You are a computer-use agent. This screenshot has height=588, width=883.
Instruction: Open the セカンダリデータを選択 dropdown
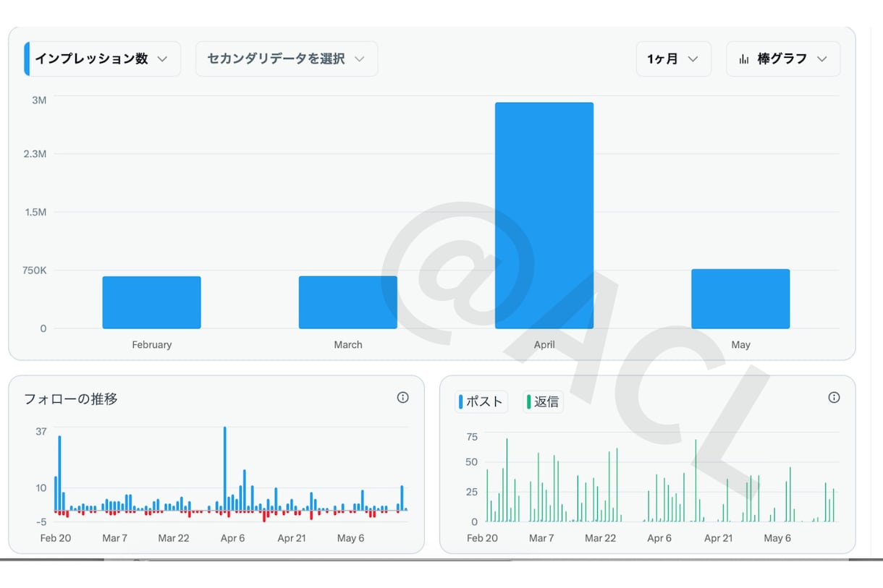click(287, 59)
